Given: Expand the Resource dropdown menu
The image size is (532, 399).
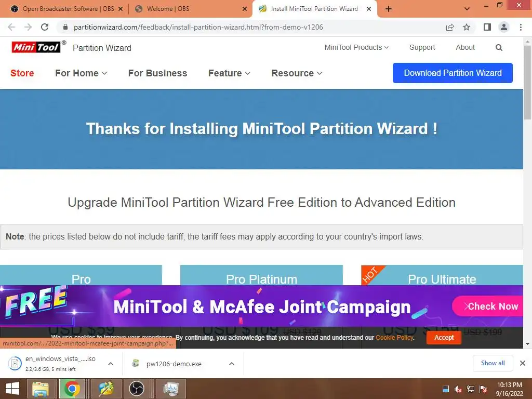Looking at the screenshot, I should (297, 73).
